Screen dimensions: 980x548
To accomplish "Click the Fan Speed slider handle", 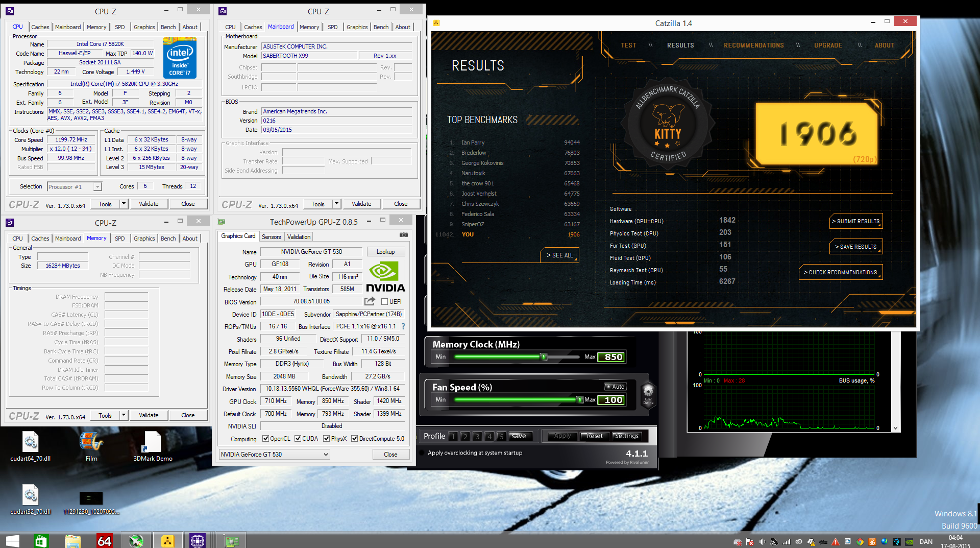I will [x=580, y=400].
